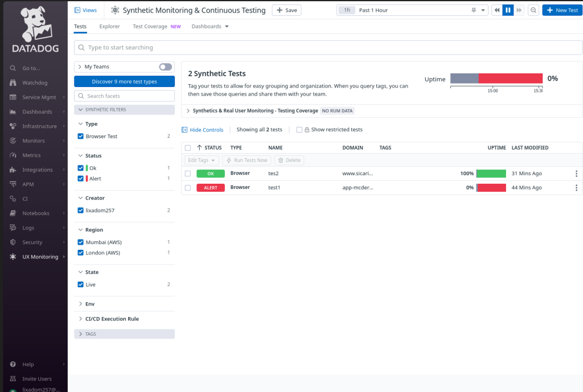Open Security shield icon
Screen dimensions: 583x392
point(13,242)
